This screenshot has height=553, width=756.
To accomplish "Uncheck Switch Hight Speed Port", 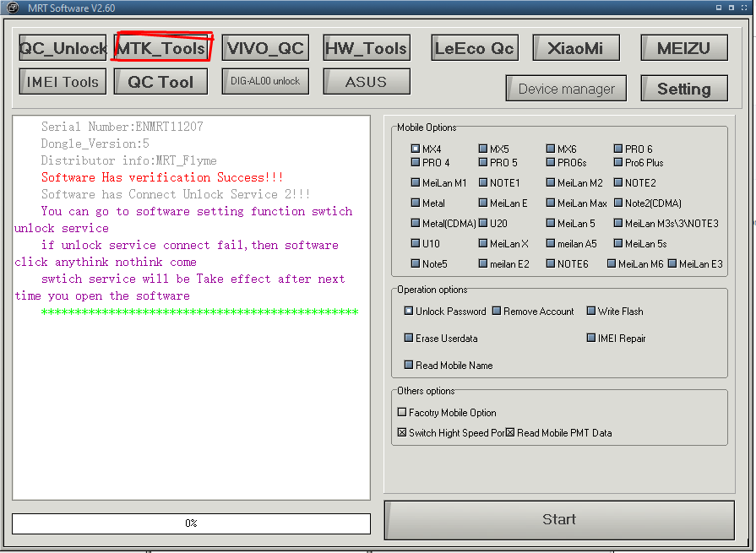I will click(401, 432).
